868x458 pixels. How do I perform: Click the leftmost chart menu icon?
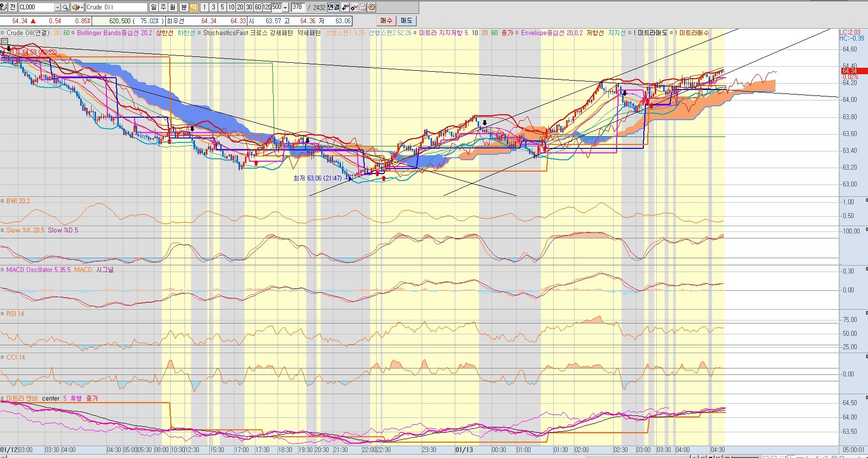(x=3, y=7)
